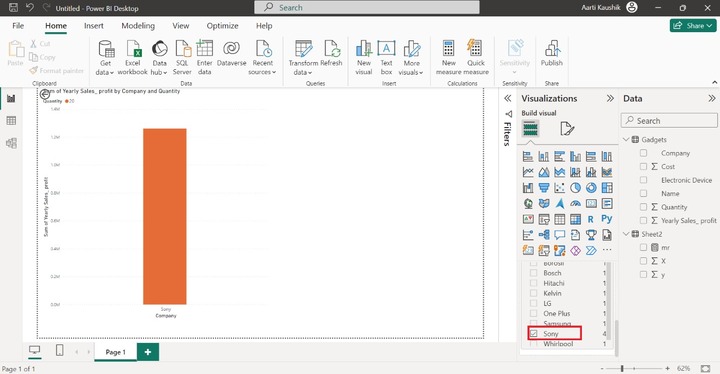Open Model view in left sidebar
Screen dimensions: 720x374
[x=11, y=143]
